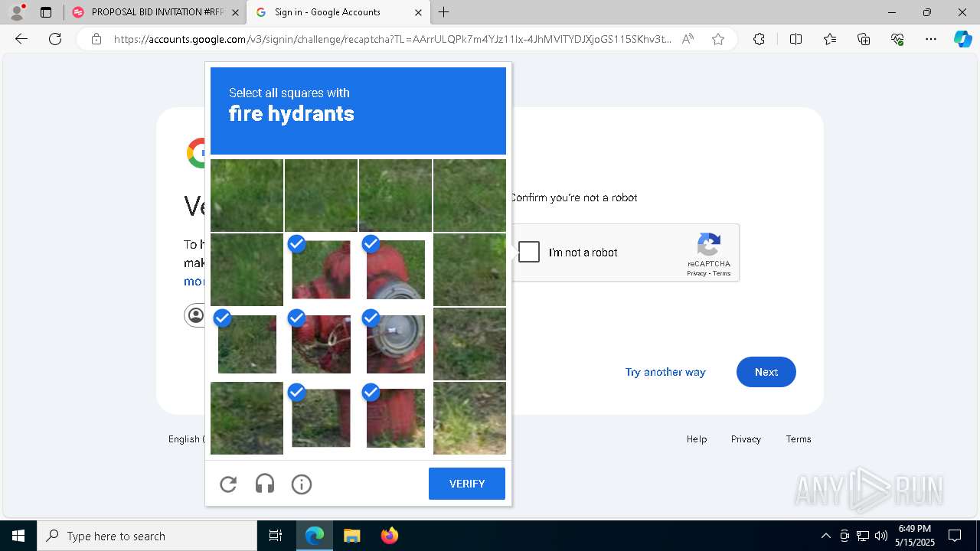Open the footer Help link
The height and width of the screenshot is (551, 980).
pyautogui.click(x=697, y=439)
